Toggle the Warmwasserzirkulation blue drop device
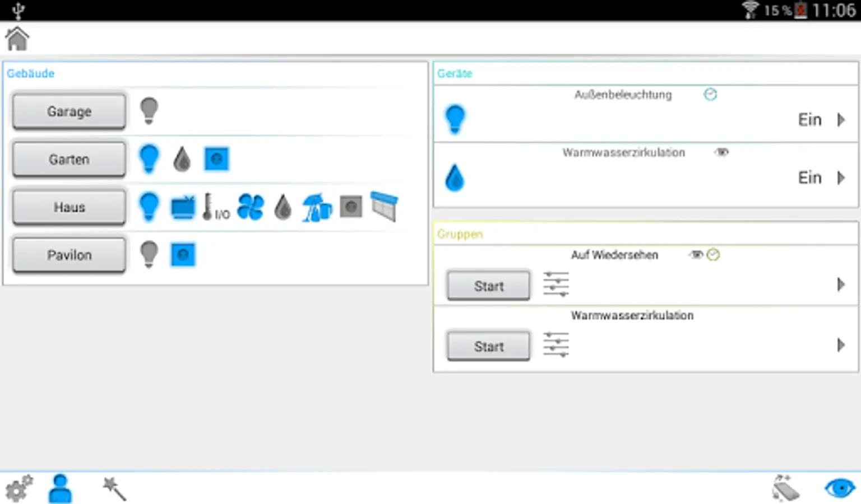This screenshot has height=504, width=861. point(455,178)
